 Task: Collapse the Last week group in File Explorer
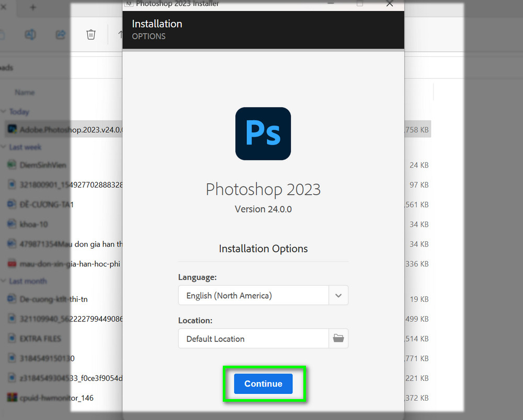click(3, 147)
